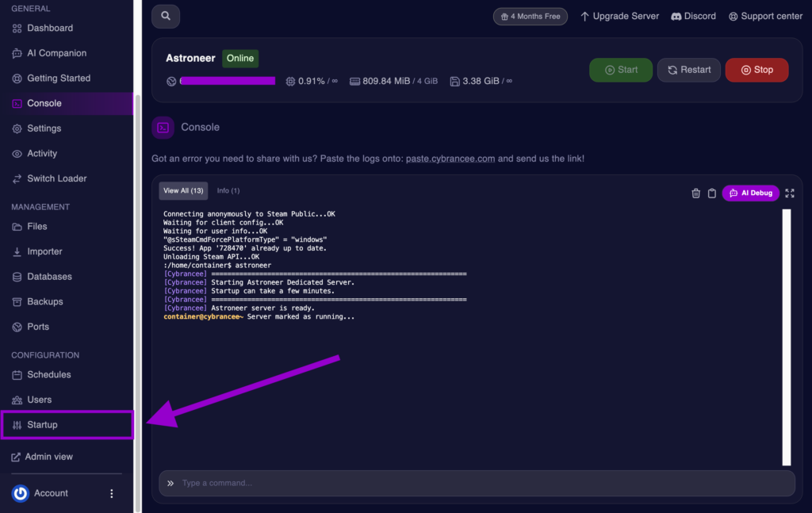812x513 pixels.
Task: Click Upgrade Server
Action: click(x=619, y=16)
